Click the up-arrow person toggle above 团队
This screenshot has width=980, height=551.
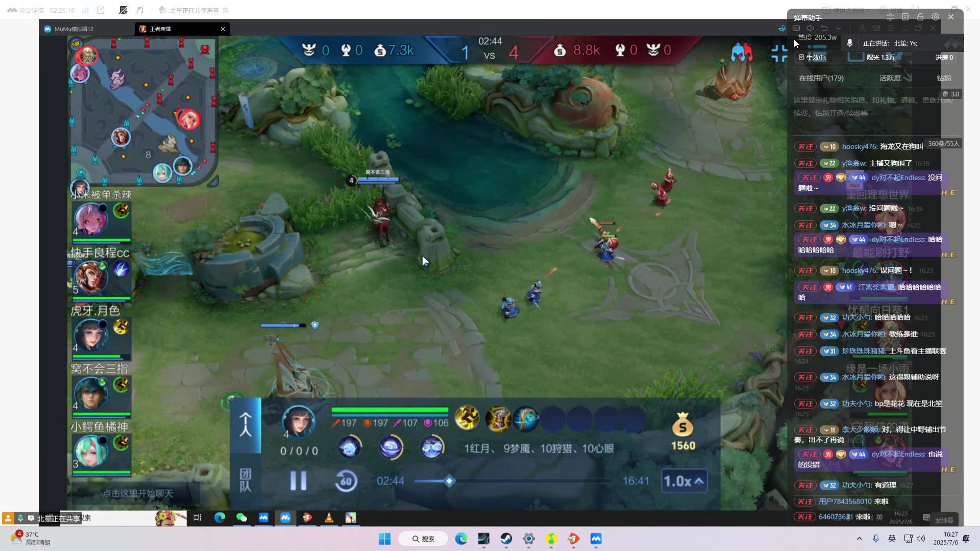click(246, 425)
